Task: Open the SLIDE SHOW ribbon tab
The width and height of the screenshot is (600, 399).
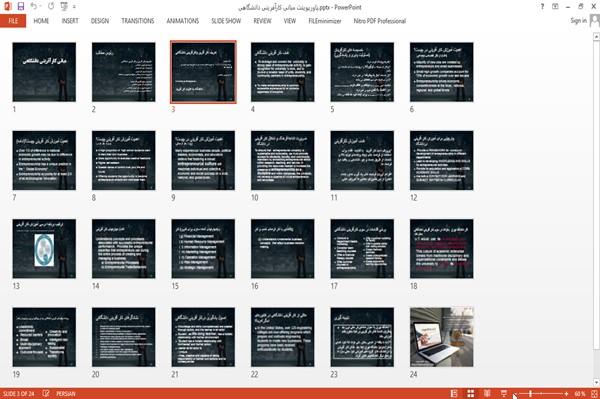Action: point(226,21)
